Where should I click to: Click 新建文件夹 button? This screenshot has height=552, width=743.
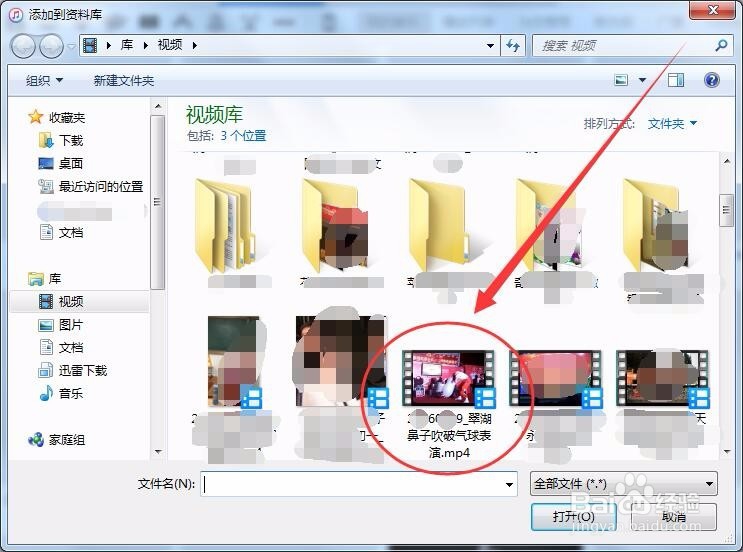pos(124,81)
